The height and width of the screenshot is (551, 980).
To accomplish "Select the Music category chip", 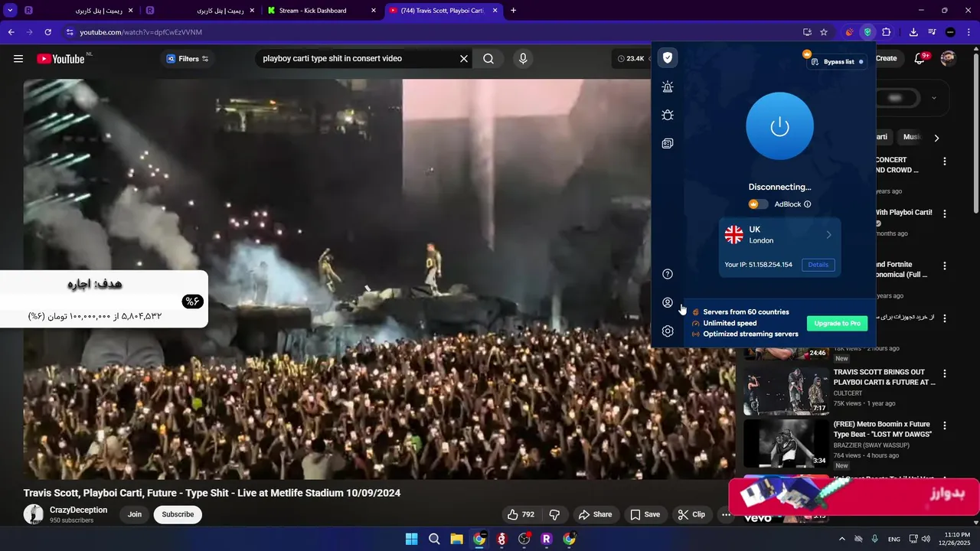I will point(911,137).
